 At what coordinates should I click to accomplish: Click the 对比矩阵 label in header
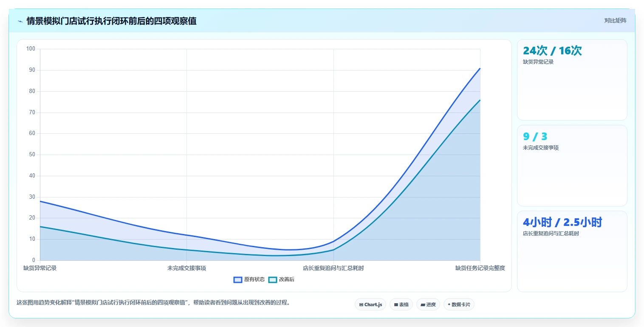[x=615, y=20]
